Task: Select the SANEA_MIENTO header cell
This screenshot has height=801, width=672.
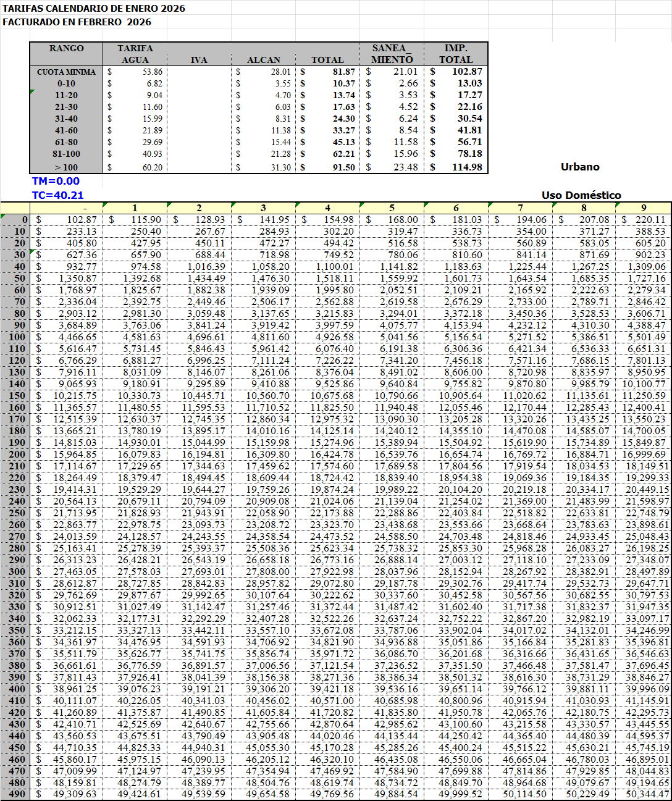Action: (x=392, y=54)
